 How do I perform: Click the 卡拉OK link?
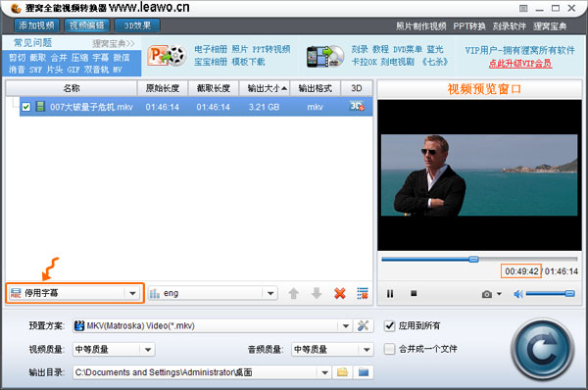pyautogui.click(x=364, y=62)
